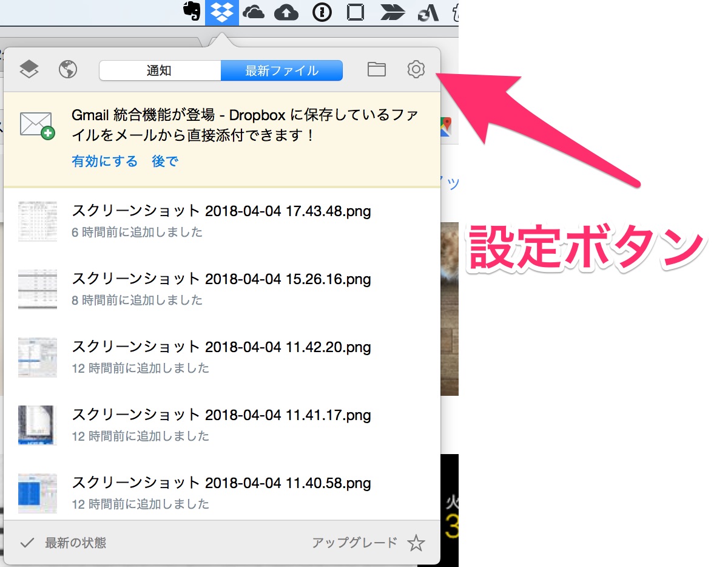
Task: Click the up-to-date checkmark icon
Action: tap(27, 543)
